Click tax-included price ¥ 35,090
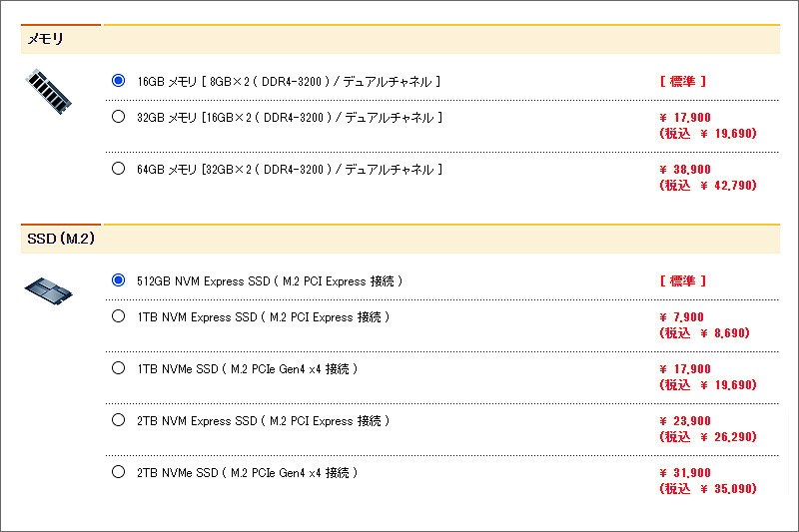Image resolution: width=799 pixels, height=532 pixels. click(x=708, y=489)
